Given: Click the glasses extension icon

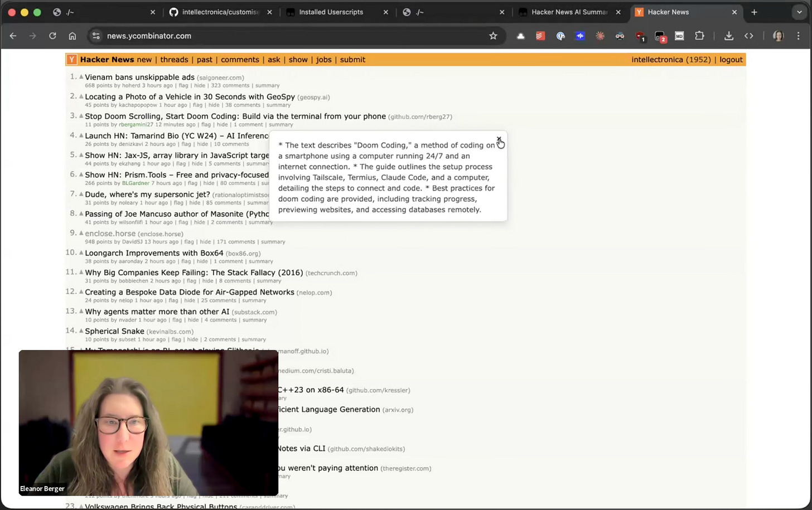Looking at the screenshot, I should (x=620, y=36).
